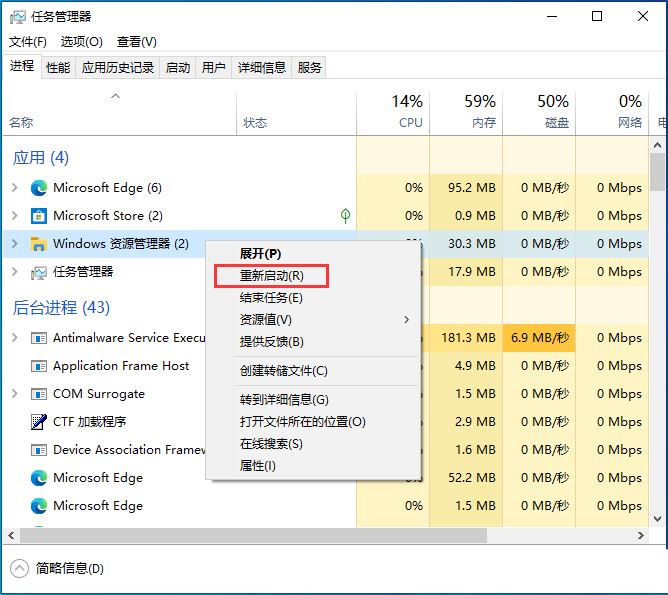The image size is (668, 595).
Task: Sort by the 50% 磁盘 column header
Action: pyautogui.click(x=539, y=112)
